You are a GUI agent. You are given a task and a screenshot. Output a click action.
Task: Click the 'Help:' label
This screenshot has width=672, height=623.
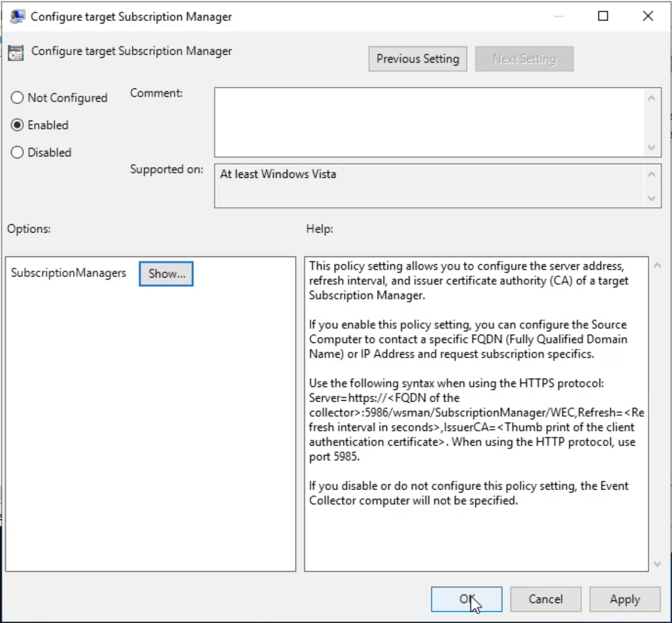click(x=320, y=229)
